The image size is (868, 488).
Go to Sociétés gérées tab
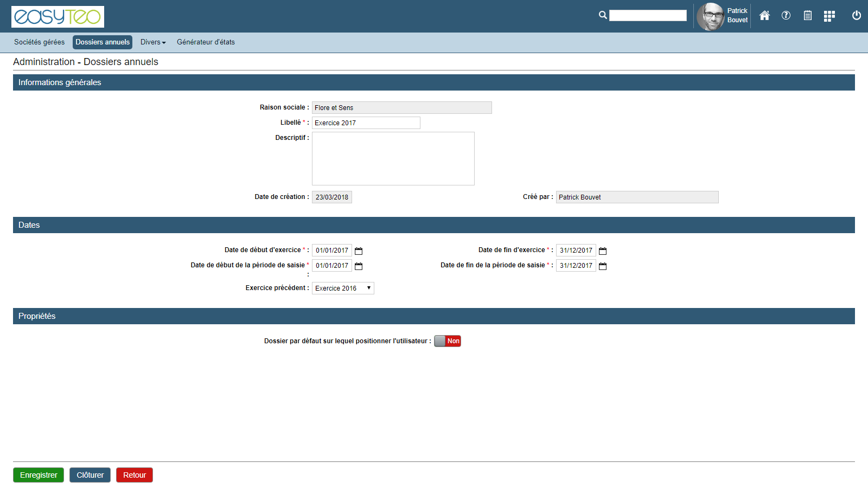point(39,42)
